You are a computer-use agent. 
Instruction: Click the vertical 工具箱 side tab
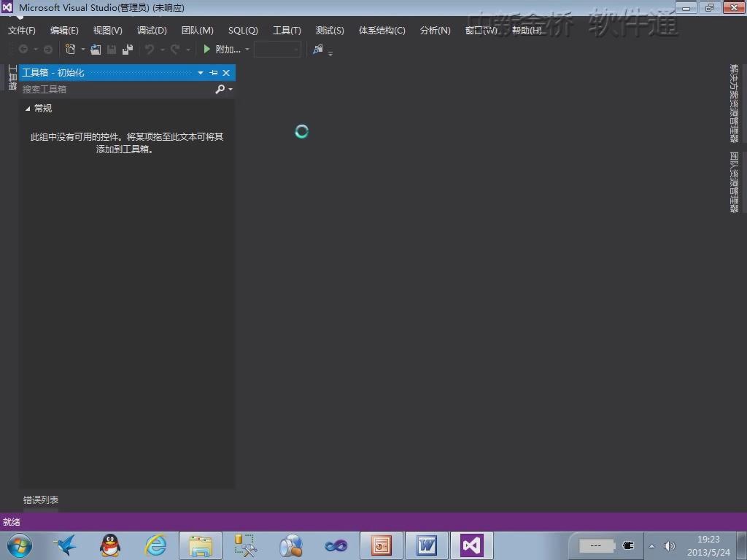click(x=12, y=77)
